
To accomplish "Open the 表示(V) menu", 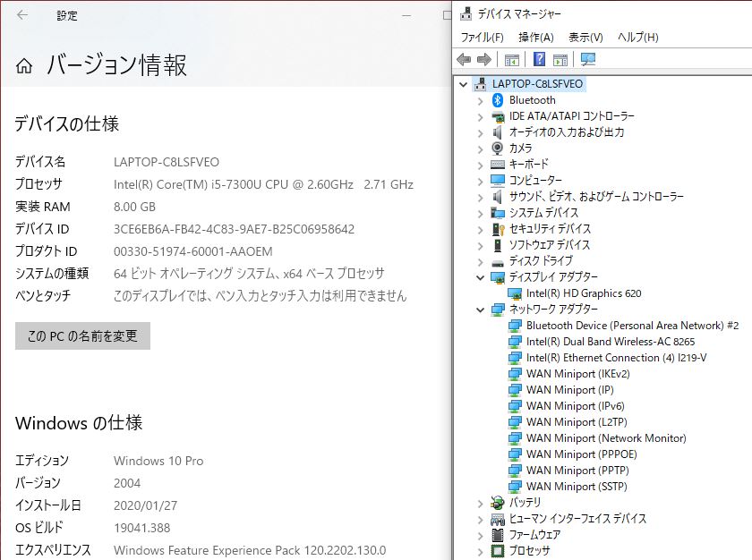I will tap(585, 38).
